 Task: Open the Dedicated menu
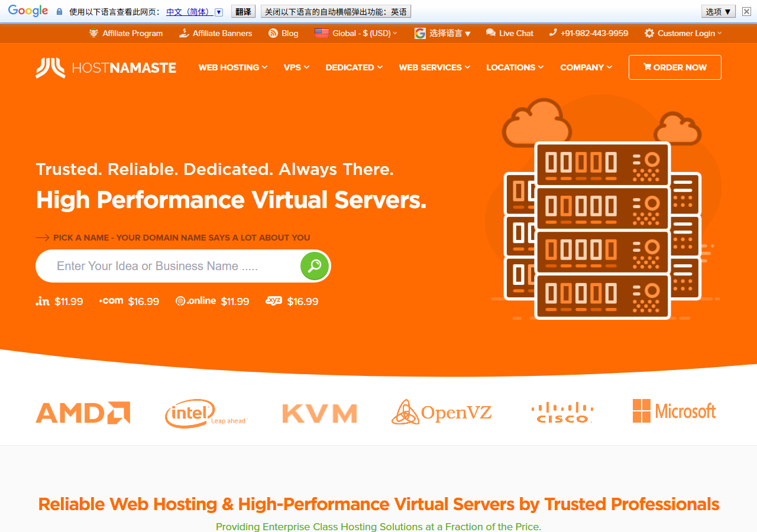[354, 67]
